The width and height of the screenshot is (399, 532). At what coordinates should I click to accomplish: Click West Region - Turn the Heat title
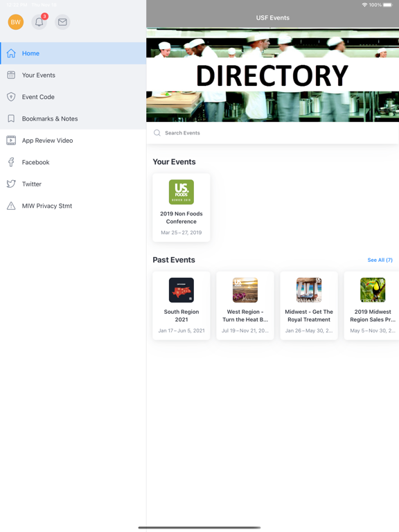click(245, 316)
